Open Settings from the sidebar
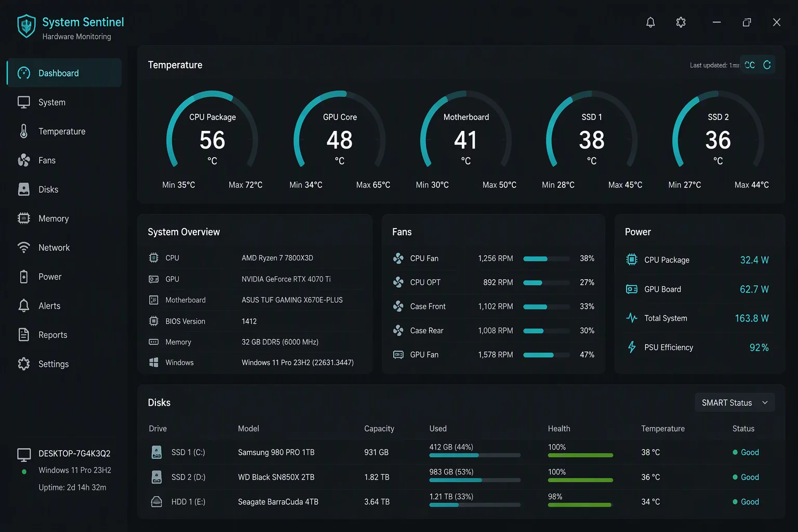This screenshot has width=798, height=532. tap(64, 364)
